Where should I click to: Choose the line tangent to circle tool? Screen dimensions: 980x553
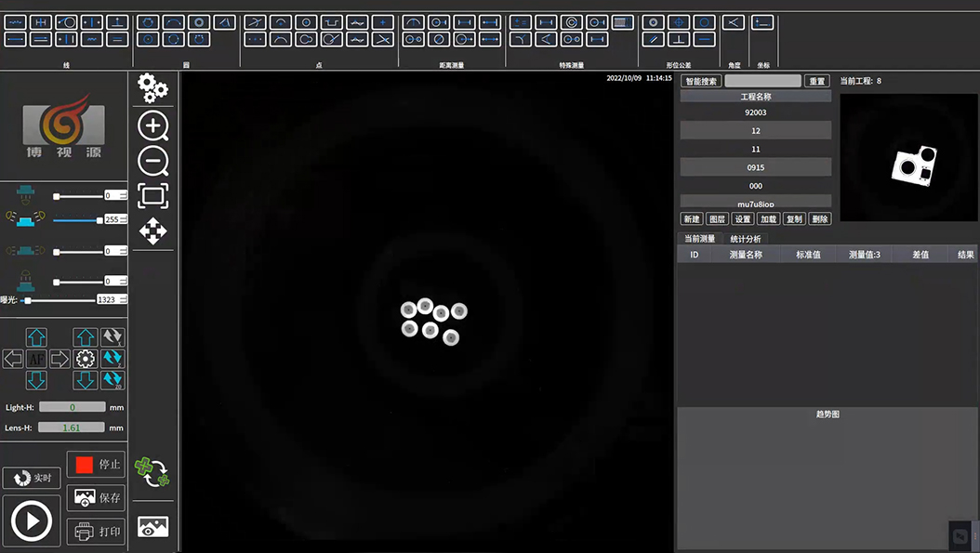coord(66,22)
